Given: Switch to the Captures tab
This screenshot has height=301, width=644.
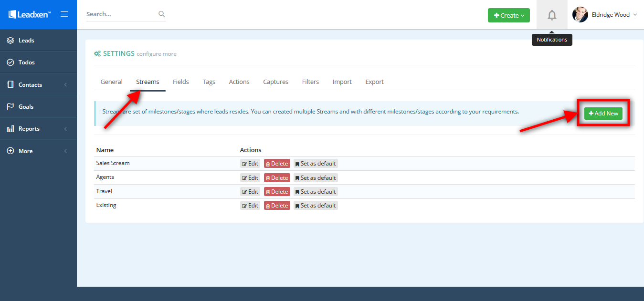Looking at the screenshot, I should [275, 82].
